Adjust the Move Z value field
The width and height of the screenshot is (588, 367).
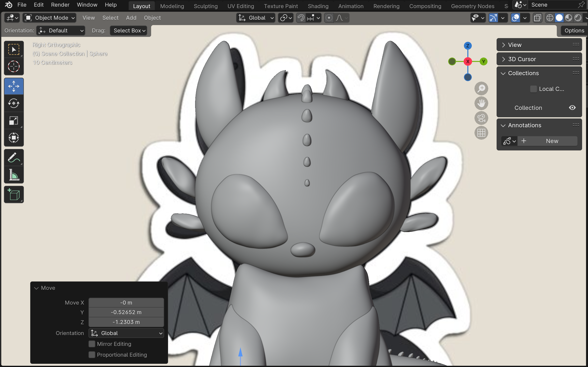[x=126, y=322]
